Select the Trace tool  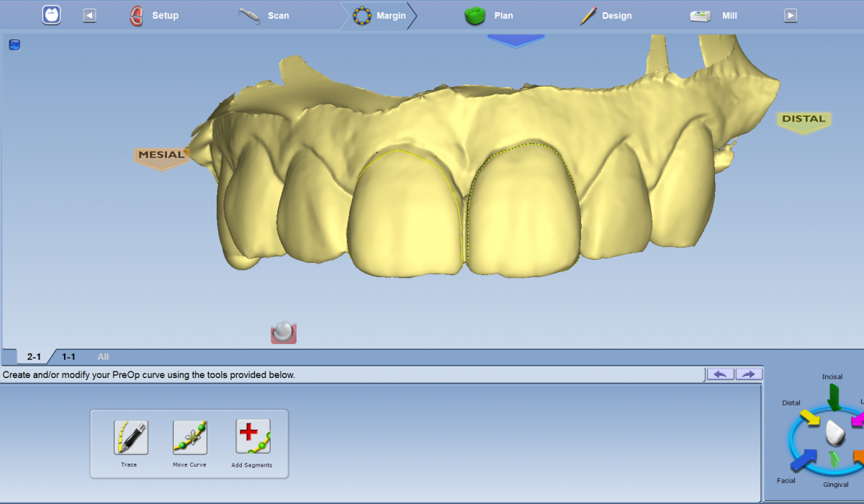click(130, 438)
